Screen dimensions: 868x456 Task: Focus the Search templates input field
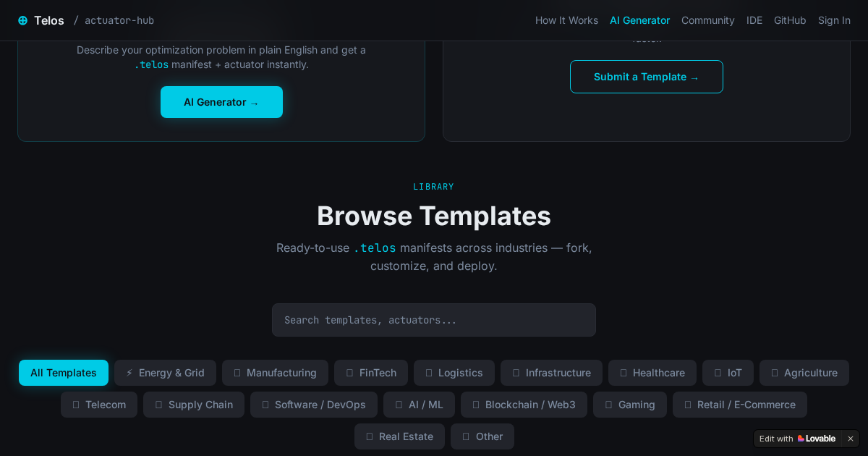click(434, 320)
